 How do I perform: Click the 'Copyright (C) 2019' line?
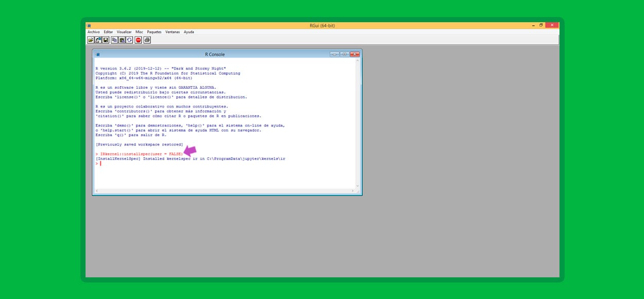click(167, 73)
